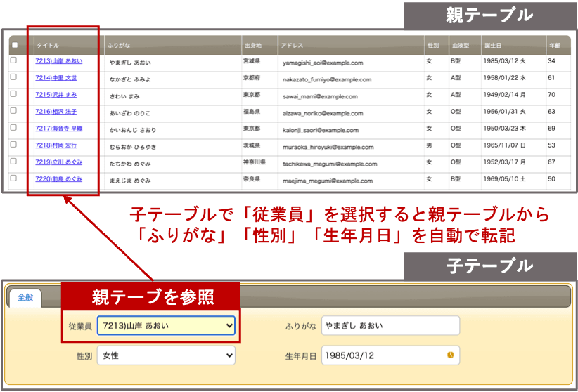Open record link 7216)相沢 法子
Viewport: 578px width, 392px height.
click(56, 112)
